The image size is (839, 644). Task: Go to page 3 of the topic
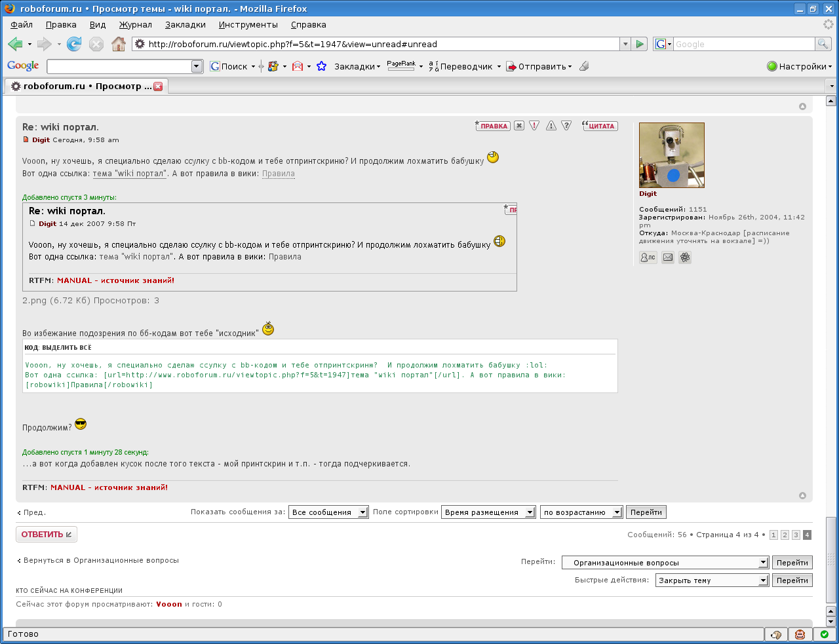click(x=796, y=535)
